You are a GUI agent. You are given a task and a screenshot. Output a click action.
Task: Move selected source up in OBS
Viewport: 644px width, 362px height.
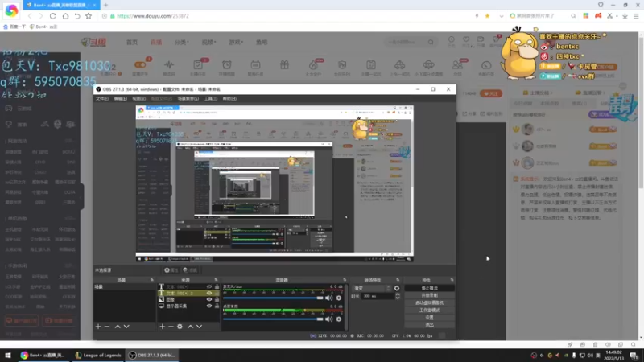point(190,327)
